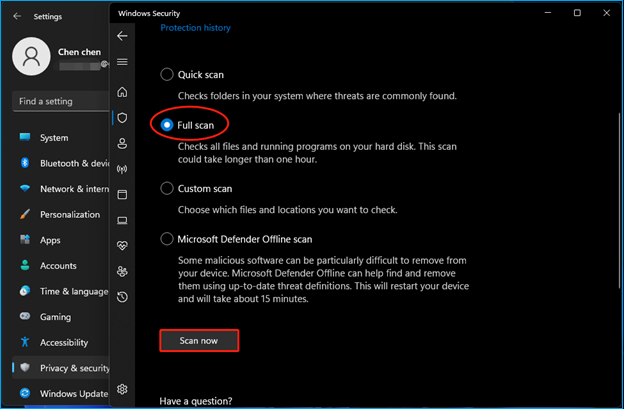Image resolution: width=624 pixels, height=409 pixels.
Task: Open Account protection person icon
Action: coord(122,143)
